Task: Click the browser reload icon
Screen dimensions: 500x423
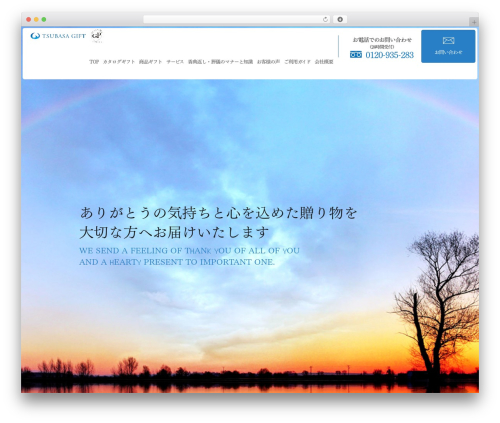Action: tap(325, 19)
